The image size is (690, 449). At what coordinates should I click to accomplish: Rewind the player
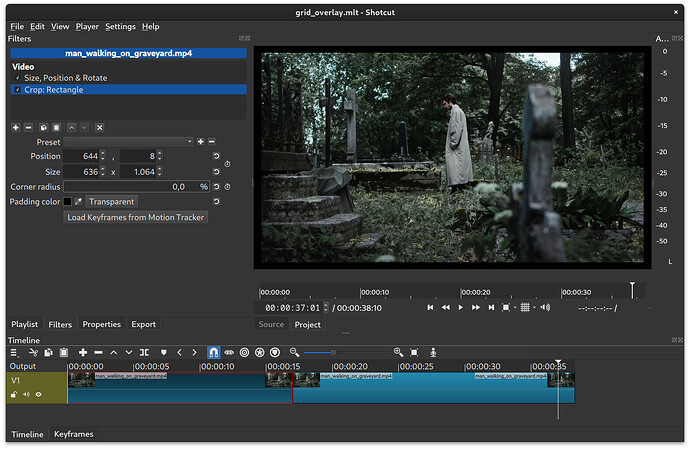click(446, 308)
